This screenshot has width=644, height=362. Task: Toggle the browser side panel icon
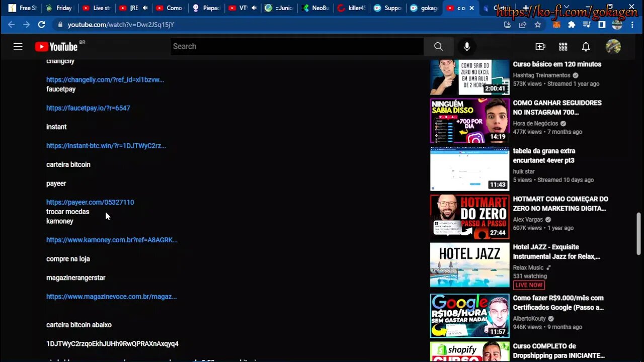[x=601, y=25]
